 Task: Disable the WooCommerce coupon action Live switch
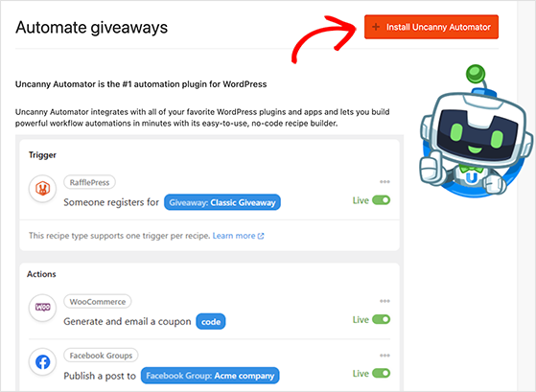(381, 319)
